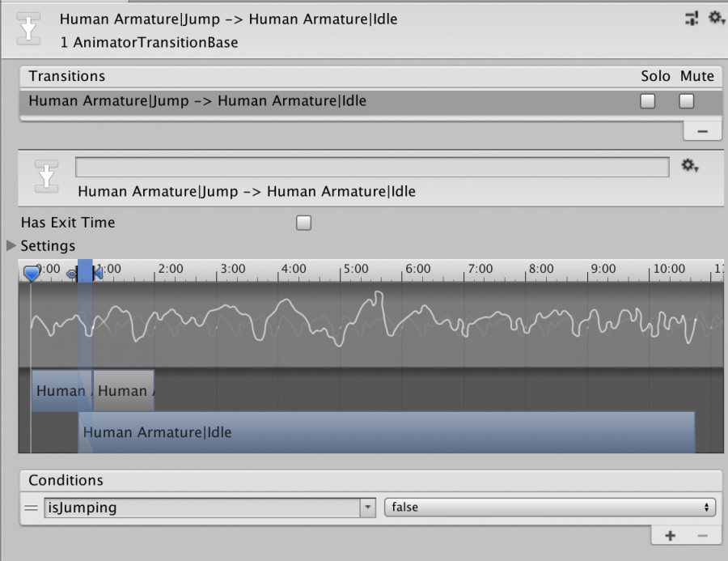Click the transition icon in inspector header
This screenshot has width=728, height=561.
(x=28, y=29)
